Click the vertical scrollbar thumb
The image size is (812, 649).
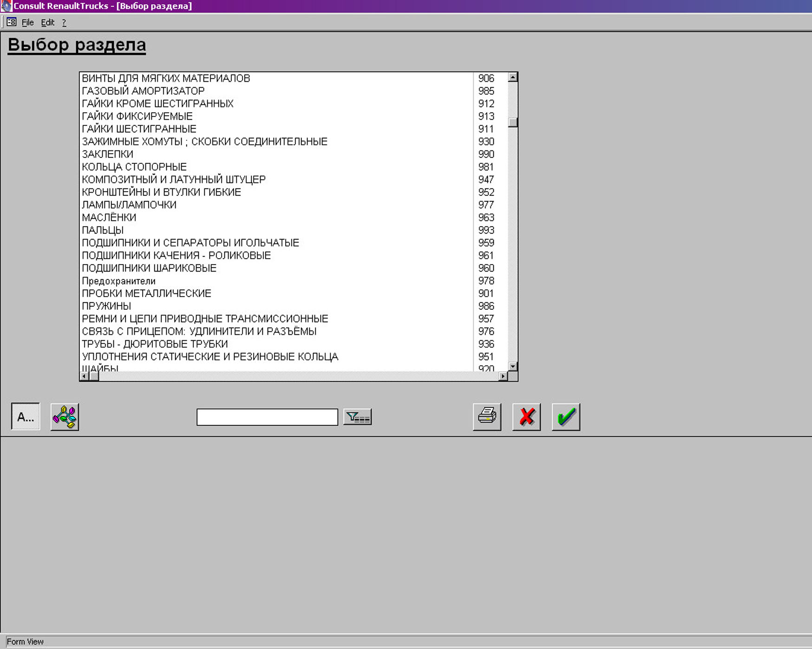pos(513,123)
